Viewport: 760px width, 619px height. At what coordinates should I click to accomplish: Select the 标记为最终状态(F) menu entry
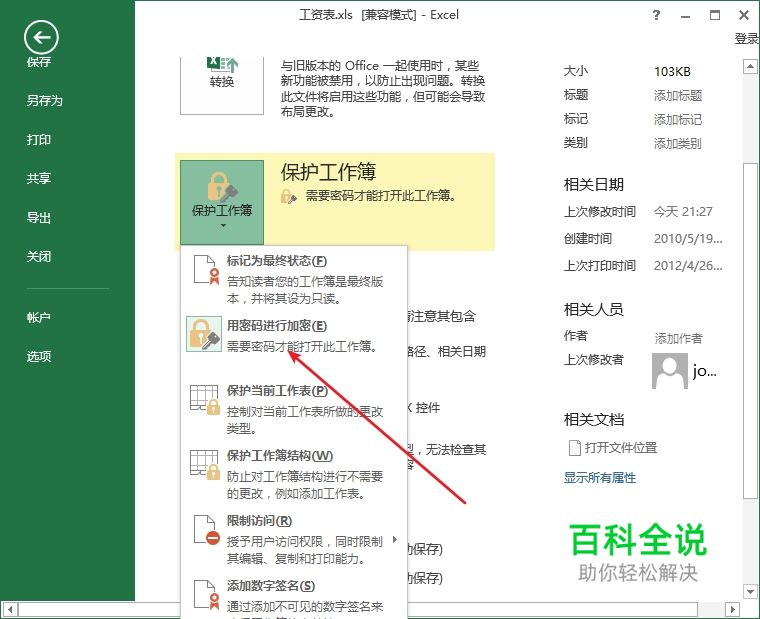294,279
